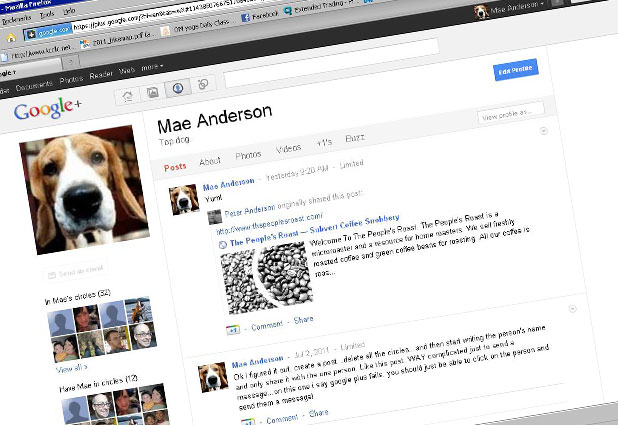Click beagle avatar on Jul 2 post

click(213, 378)
